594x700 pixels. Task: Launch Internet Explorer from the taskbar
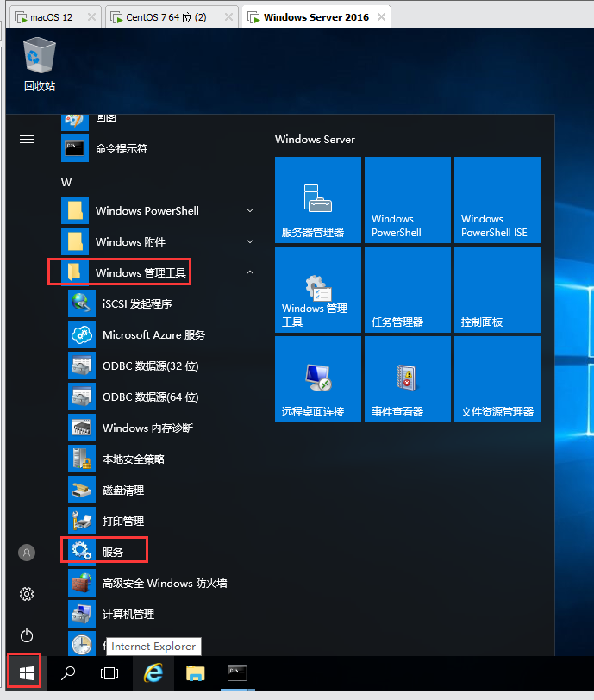153,672
